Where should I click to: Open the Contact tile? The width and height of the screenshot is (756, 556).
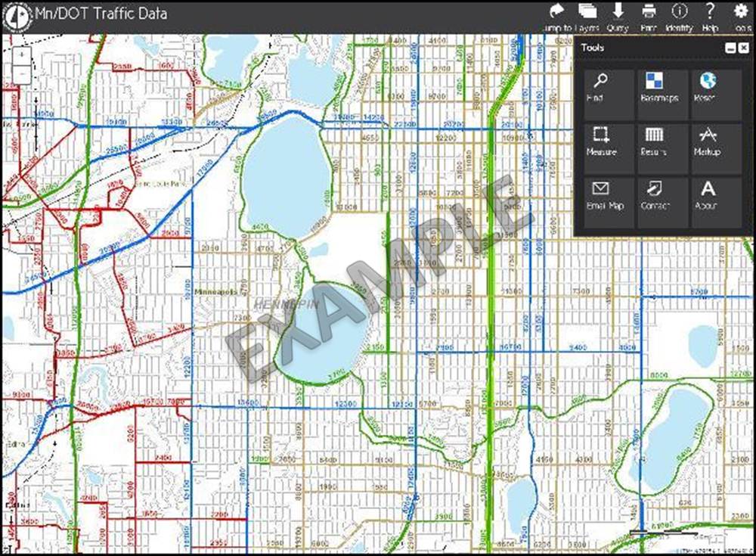tap(655, 195)
